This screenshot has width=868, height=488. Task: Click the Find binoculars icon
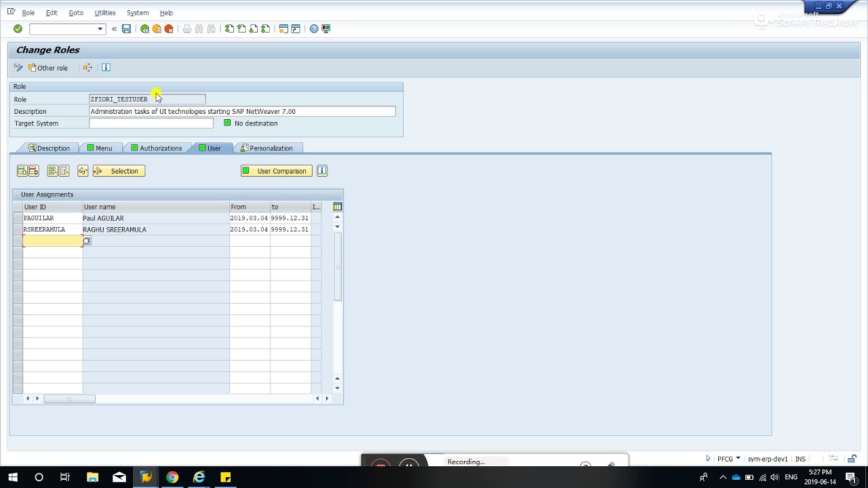tap(199, 28)
